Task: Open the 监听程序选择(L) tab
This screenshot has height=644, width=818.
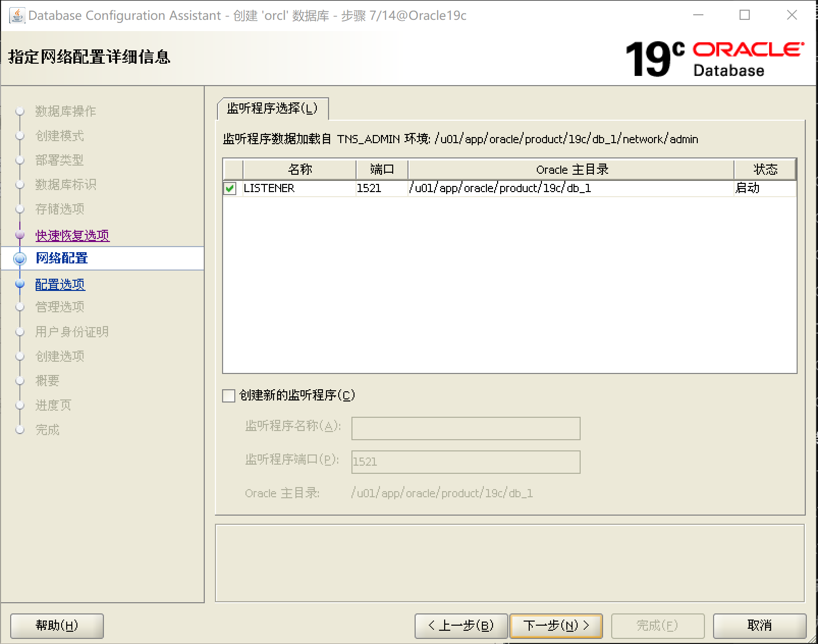Action: pos(272,109)
